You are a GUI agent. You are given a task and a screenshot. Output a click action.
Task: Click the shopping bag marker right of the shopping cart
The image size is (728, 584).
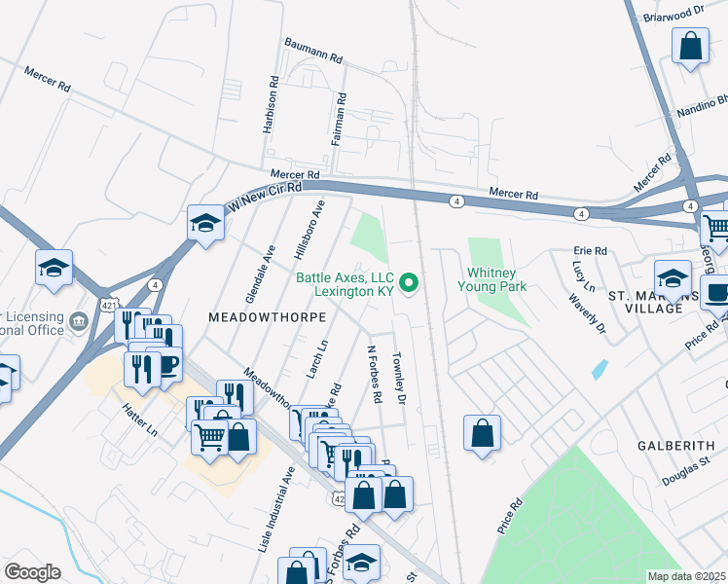(x=239, y=439)
